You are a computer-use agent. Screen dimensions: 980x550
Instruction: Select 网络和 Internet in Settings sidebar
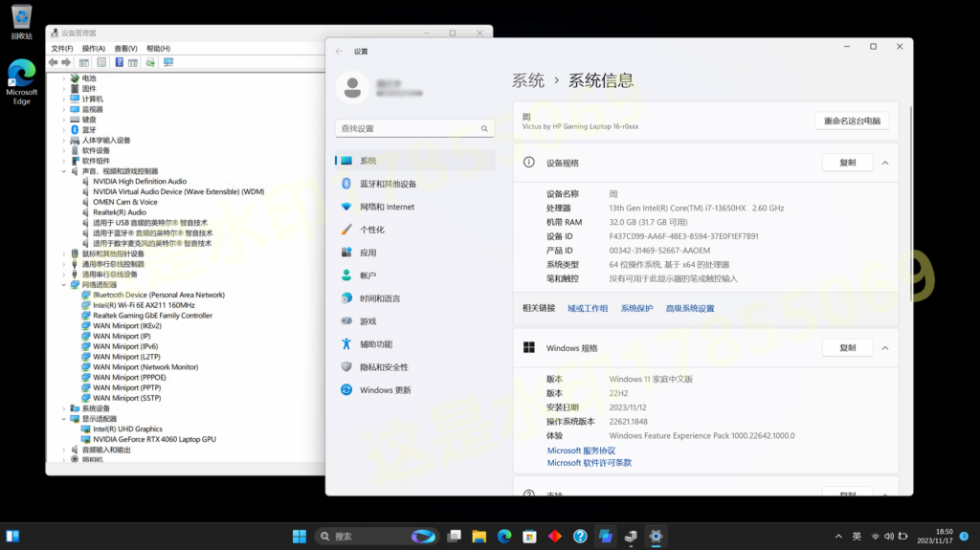click(x=415, y=207)
